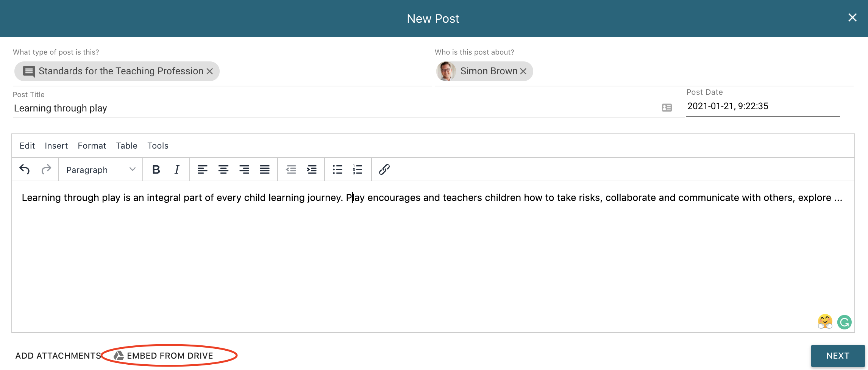Insert a numbered list
The image size is (868, 370).
tap(358, 169)
